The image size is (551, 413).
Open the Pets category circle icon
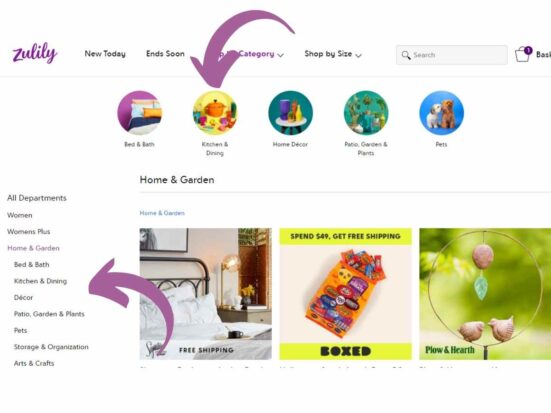[x=442, y=113]
